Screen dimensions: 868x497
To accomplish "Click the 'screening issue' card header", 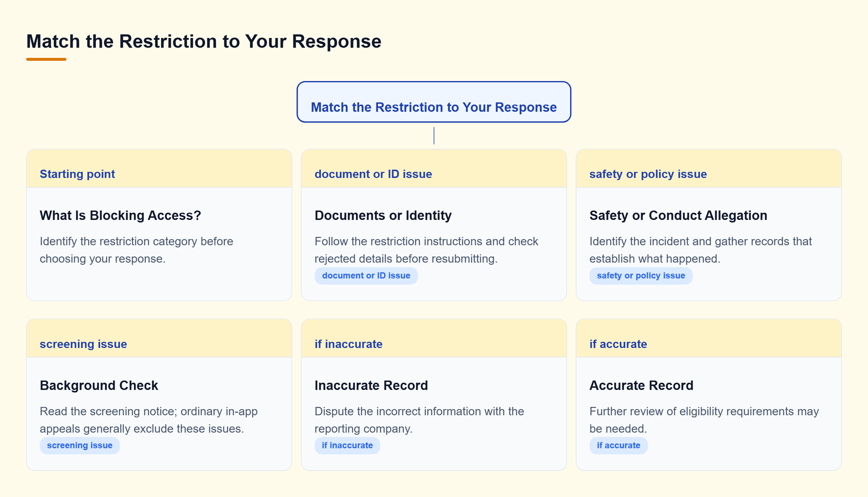I will pyautogui.click(x=159, y=339).
